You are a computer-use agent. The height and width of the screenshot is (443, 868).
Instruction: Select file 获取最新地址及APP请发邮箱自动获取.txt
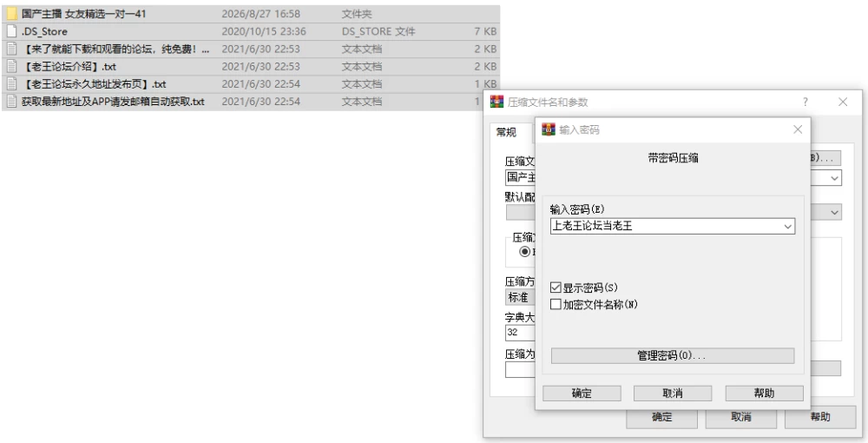[x=113, y=102]
